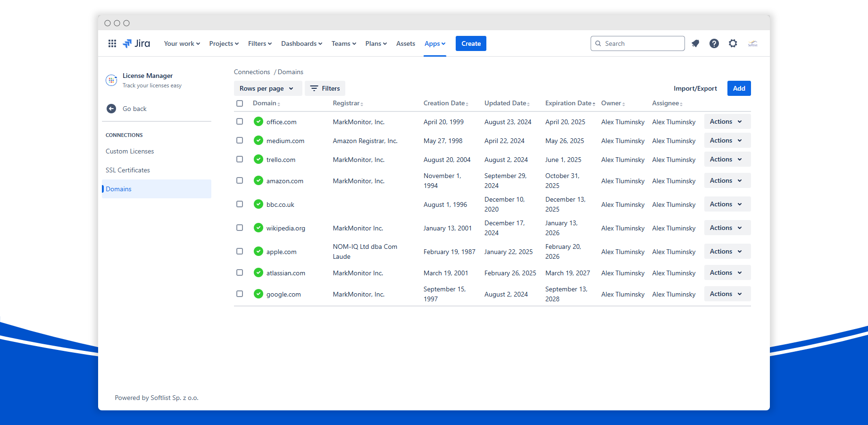
Task: Click the License Manager app logo
Action: click(111, 80)
